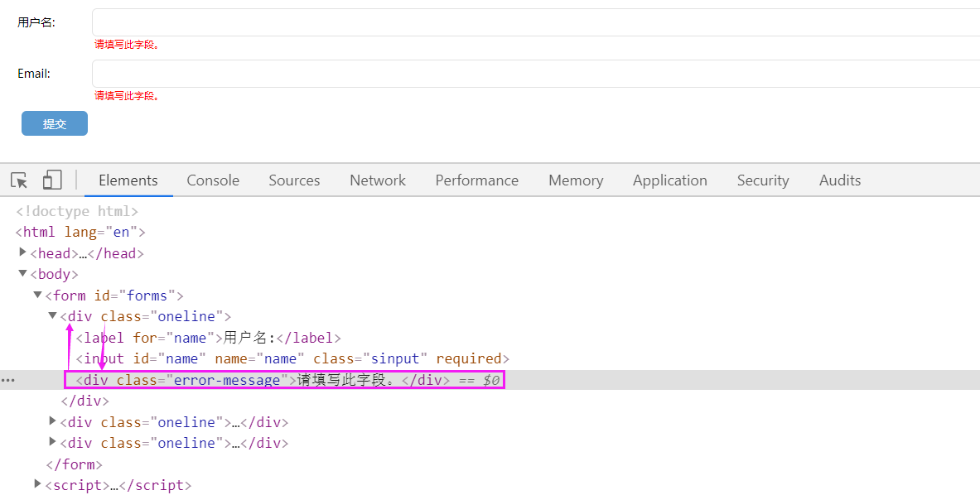Toggle the device toolbar icon

pos(52,180)
